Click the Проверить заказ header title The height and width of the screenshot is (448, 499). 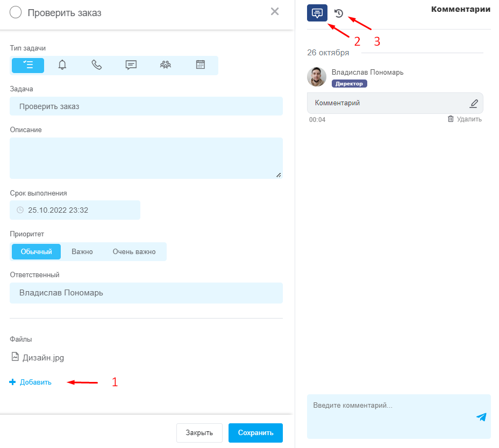point(65,13)
